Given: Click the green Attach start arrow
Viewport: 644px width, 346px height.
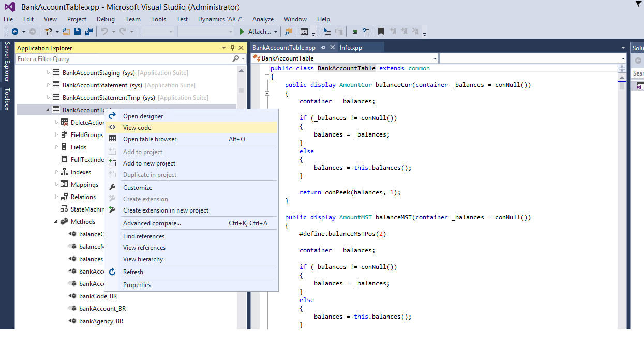Looking at the screenshot, I should click(242, 32).
